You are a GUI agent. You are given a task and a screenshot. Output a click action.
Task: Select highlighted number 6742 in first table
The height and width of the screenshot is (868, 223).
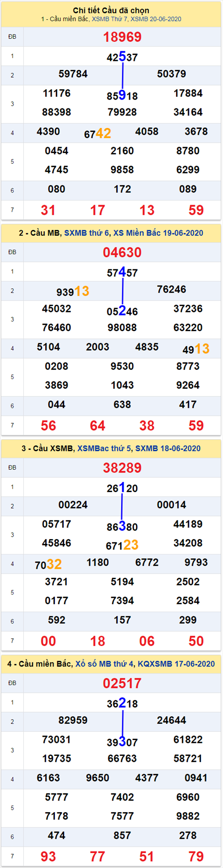(98, 134)
